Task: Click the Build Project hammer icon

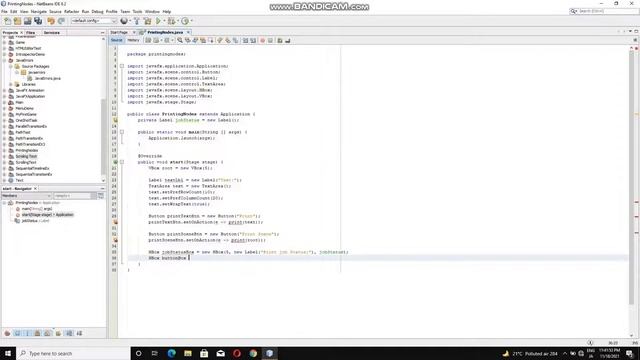Action: tap(137, 21)
